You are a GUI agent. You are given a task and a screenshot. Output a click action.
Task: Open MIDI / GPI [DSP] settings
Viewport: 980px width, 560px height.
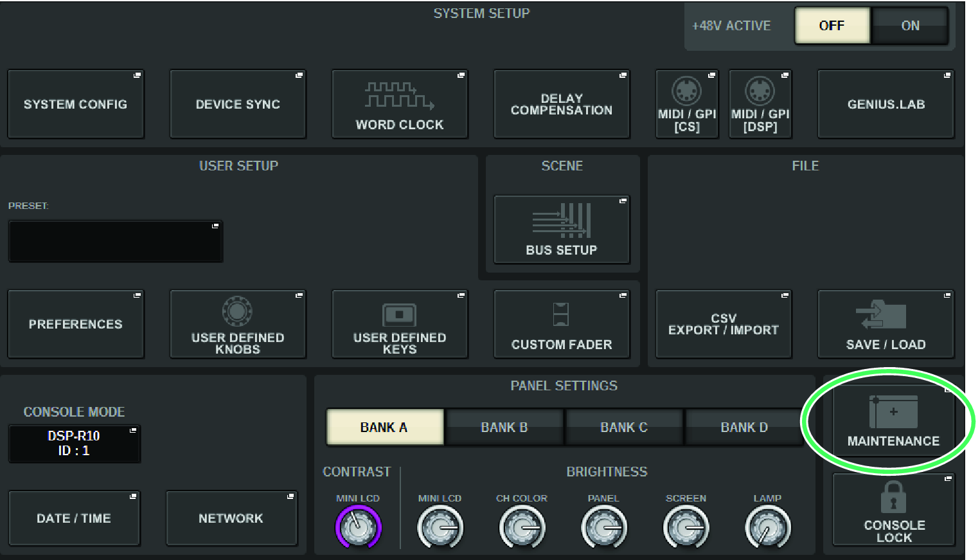point(760,104)
